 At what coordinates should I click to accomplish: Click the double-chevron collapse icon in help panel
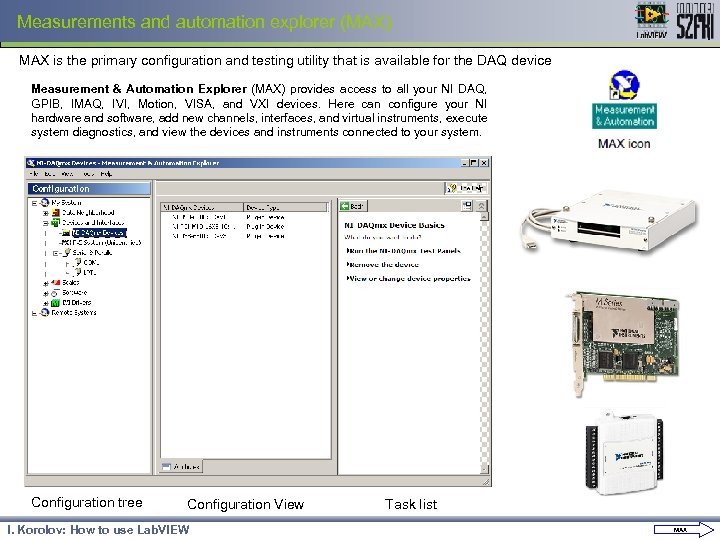[481, 206]
